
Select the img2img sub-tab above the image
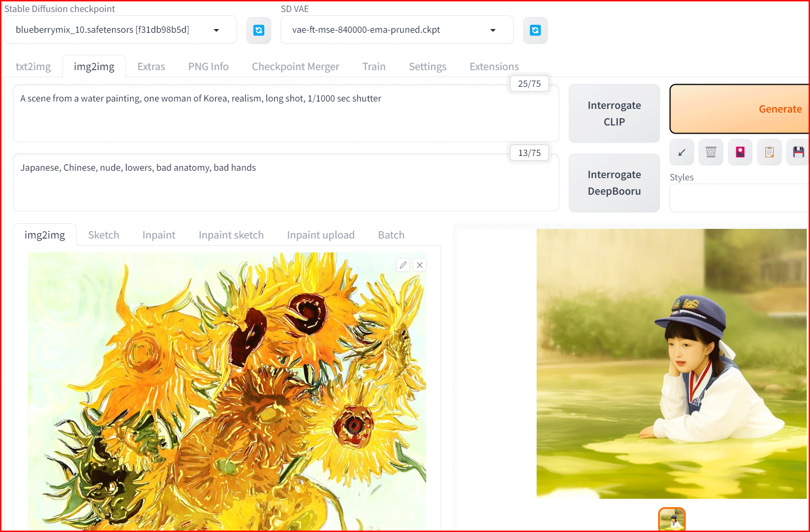coord(45,235)
